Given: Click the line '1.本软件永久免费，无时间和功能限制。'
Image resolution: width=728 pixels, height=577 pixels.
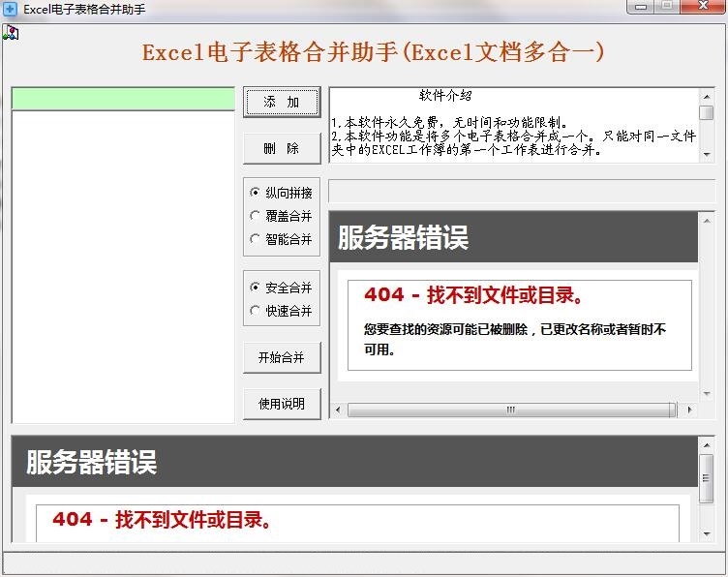Looking at the screenshot, I should [x=449, y=123].
